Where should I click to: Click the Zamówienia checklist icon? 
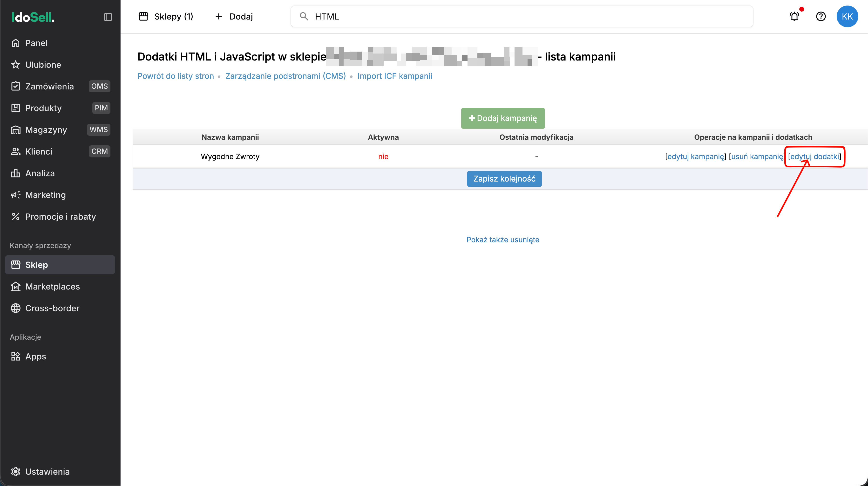pos(15,86)
